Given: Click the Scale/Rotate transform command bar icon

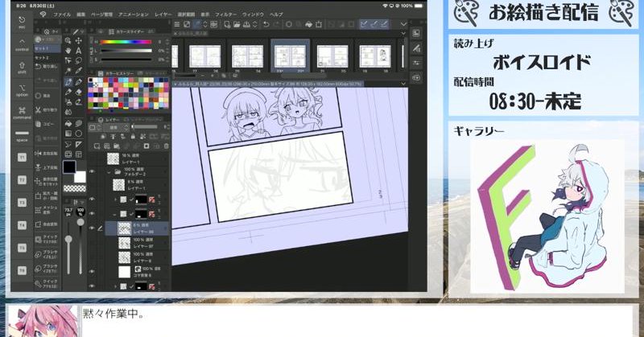Looking at the screenshot, I should click(319, 25).
